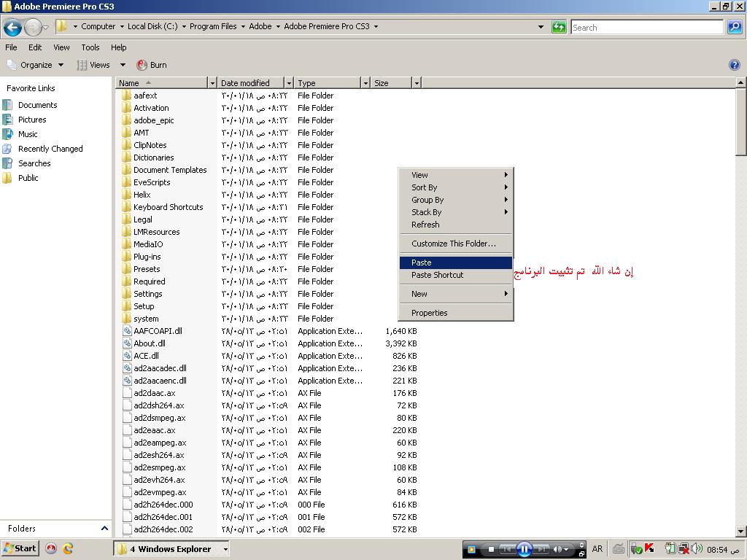Click the disconnected network tray icon
Viewport: 747px width, 560px height.
684,549
